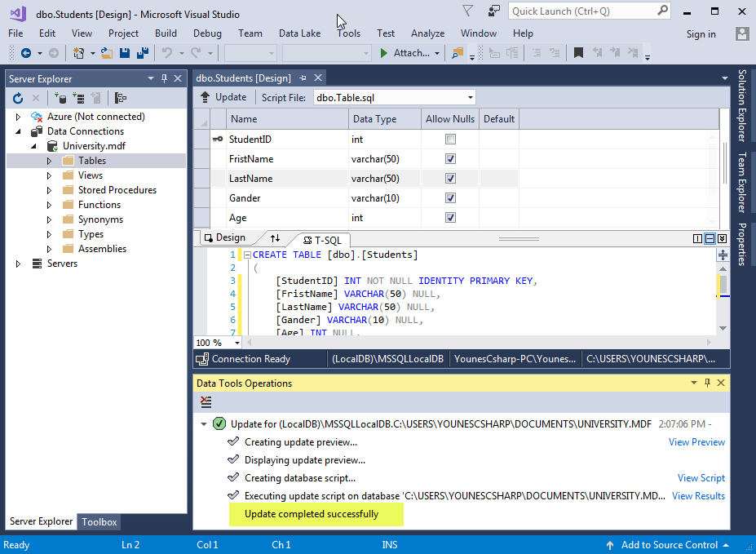
Task: Click the Connect to Server icon
Action: tap(79, 99)
